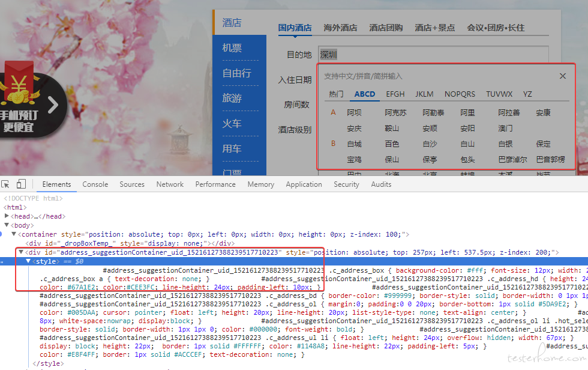The height and width of the screenshot is (370, 588).
Task: Select the 酒店团购 tab
Action: tap(386, 28)
